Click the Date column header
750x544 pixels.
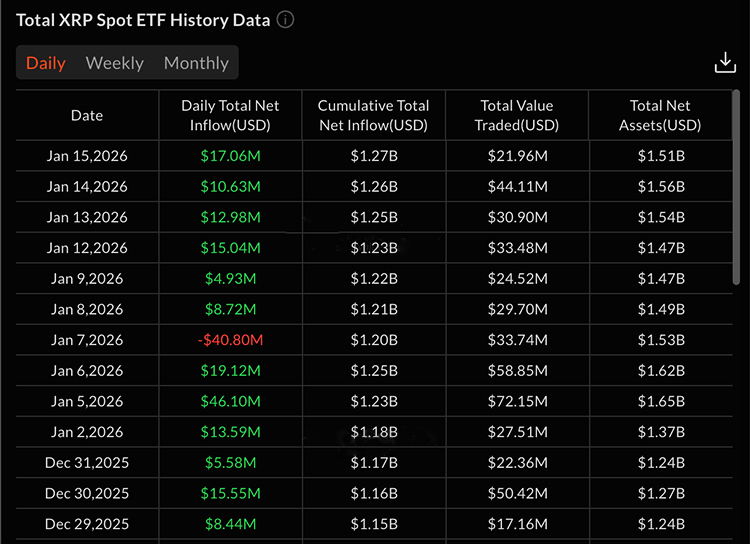coord(87,115)
